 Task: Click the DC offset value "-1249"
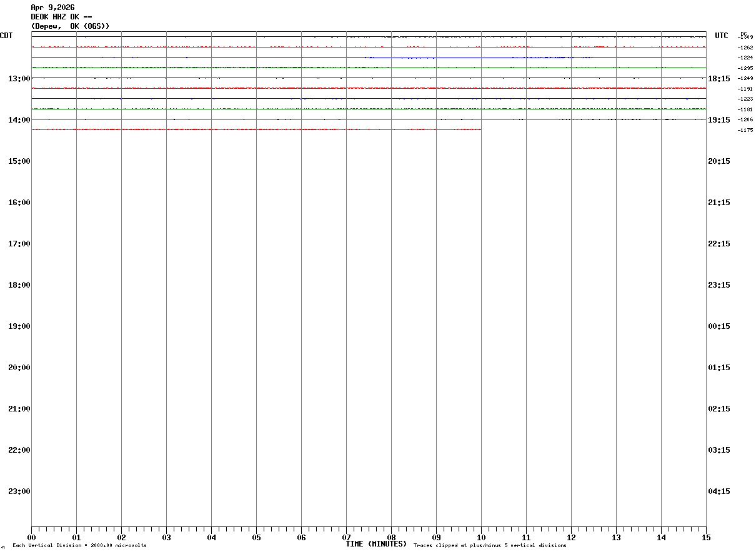click(745, 78)
